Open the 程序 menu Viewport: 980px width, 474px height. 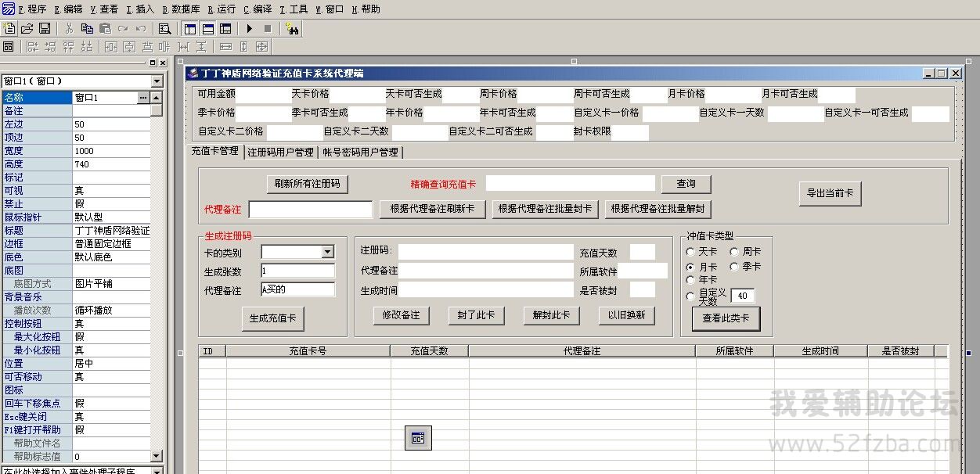tap(32, 9)
